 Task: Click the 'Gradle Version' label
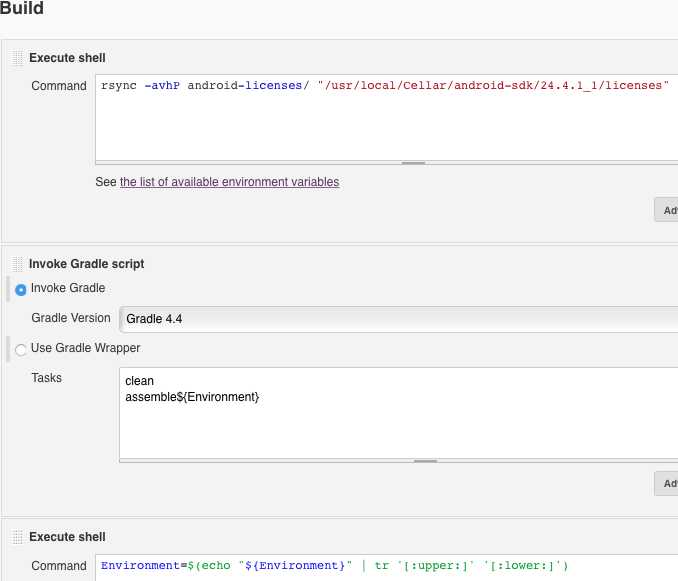click(x=71, y=318)
